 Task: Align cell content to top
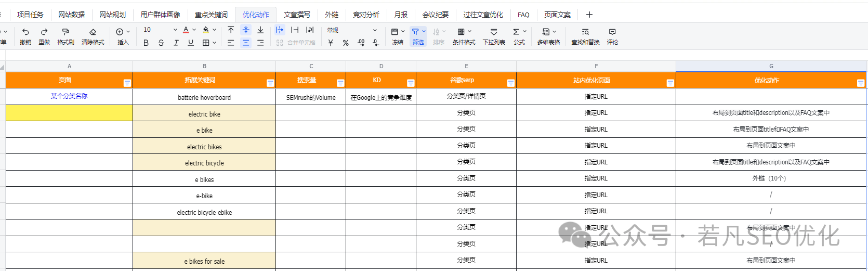pyautogui.click(x=231, y=30)
